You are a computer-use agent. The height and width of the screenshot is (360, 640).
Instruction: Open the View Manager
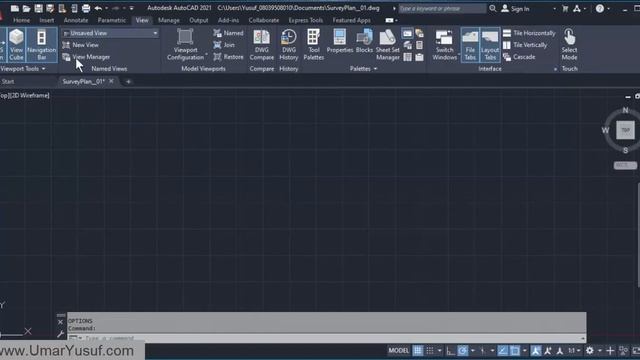87,57
